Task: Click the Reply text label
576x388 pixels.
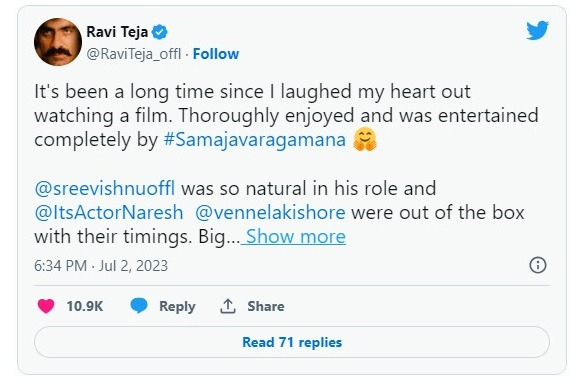Action: (x=177, y=306)
